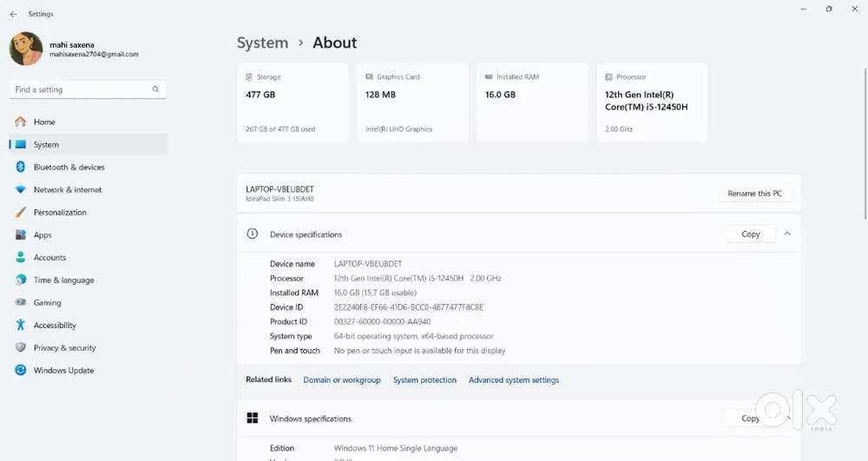Collapse the Device specifications section
The width and height of the screenshot is (868, 461).
tap(787, 234)
